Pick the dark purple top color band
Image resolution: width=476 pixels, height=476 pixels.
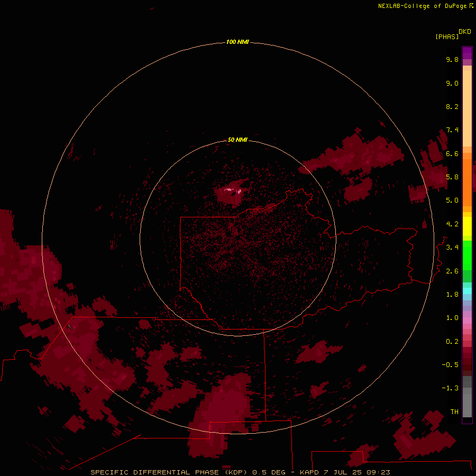click(467, 53)
